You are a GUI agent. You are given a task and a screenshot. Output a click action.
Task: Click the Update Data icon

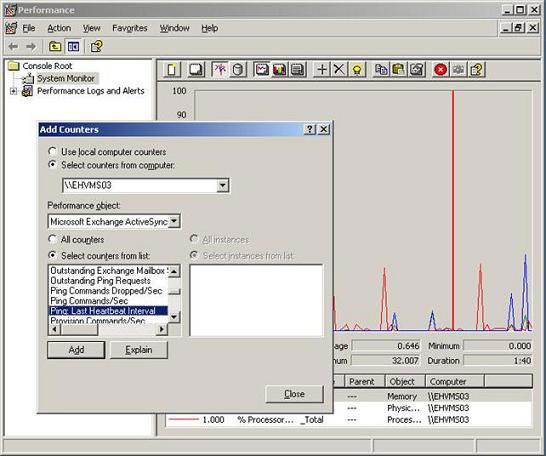click(459, 70)
